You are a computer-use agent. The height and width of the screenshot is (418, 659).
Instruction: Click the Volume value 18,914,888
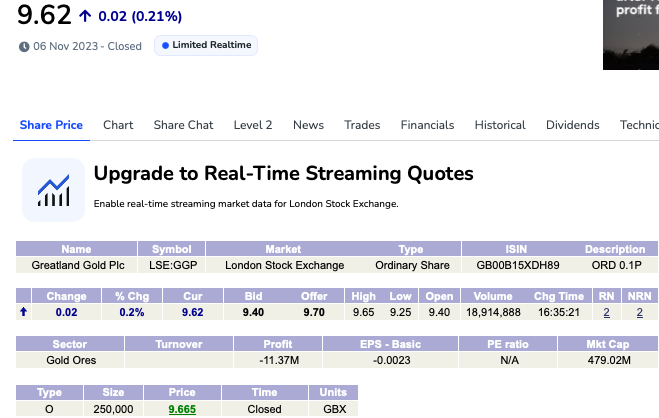point(493,313)
